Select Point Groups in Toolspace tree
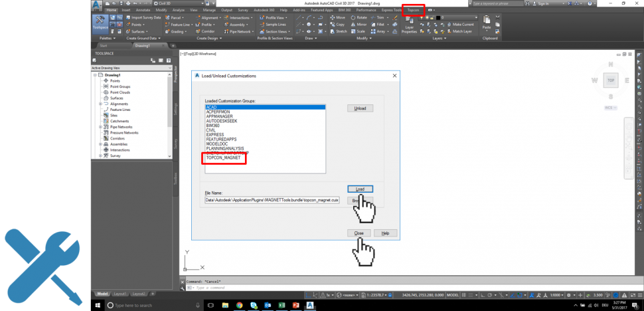 pos(120,86)
